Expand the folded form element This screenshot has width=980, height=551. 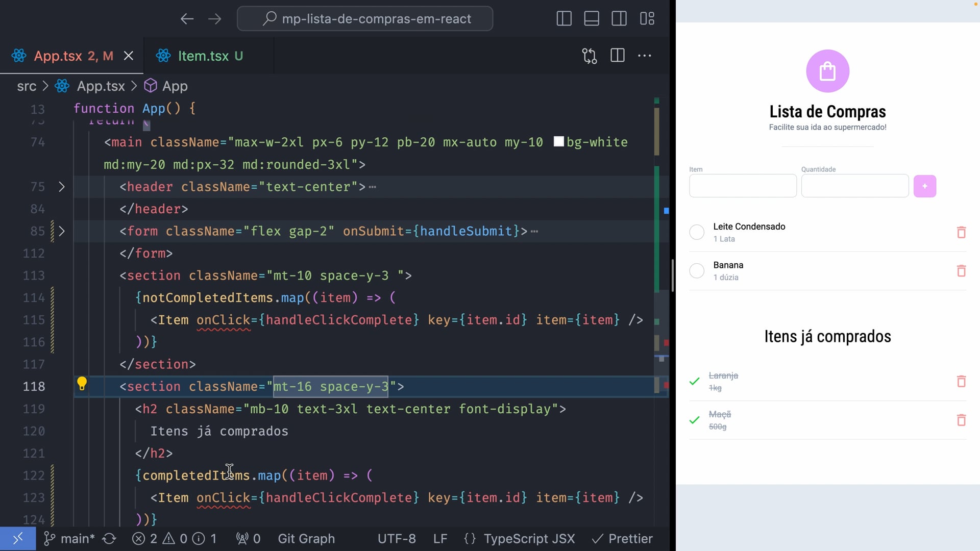coord(62,231)
